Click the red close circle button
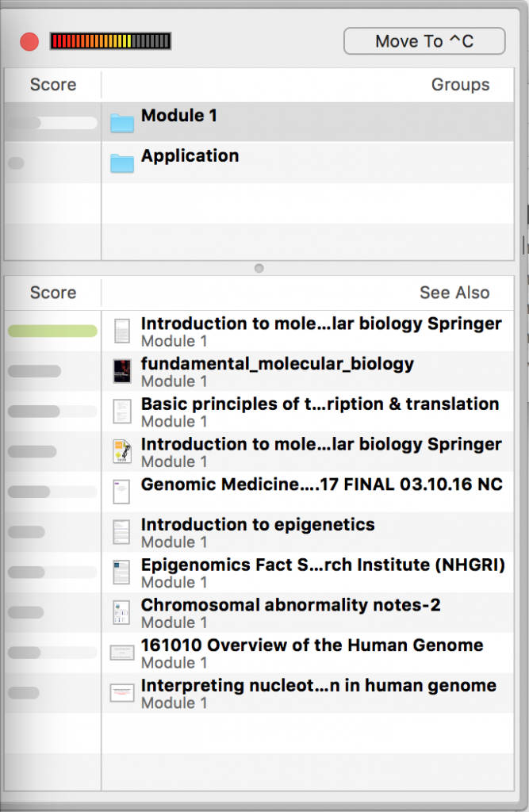 point(29,41)
